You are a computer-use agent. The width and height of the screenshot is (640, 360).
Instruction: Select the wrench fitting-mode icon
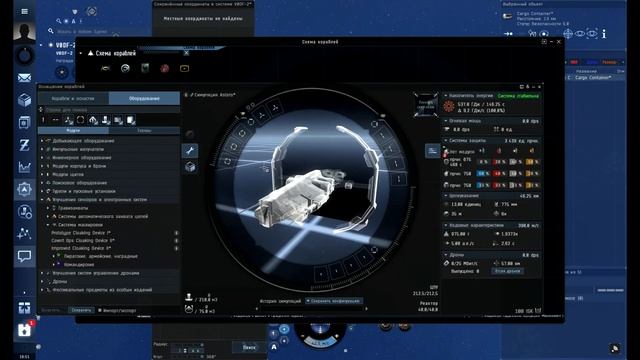pos(190,151)
